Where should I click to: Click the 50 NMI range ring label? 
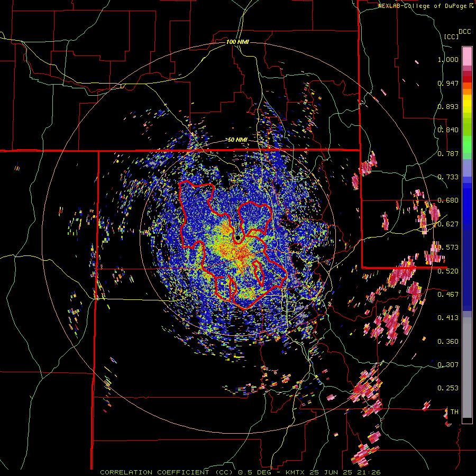(237, 140)
